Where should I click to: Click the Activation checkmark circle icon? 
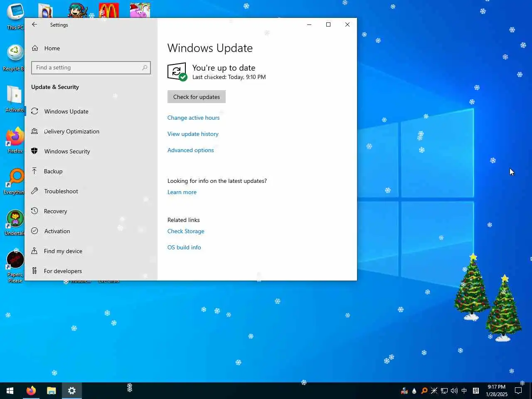pos(34,231)
